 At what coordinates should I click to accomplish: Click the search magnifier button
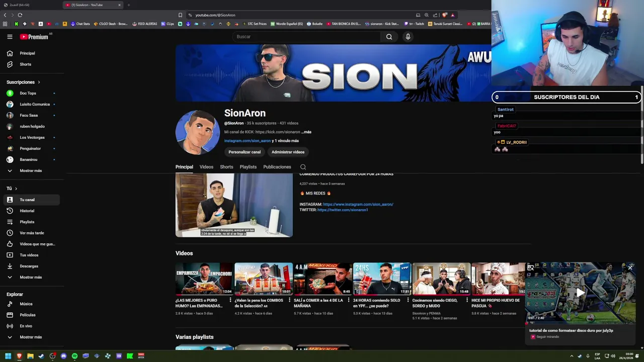pos(389,37)
